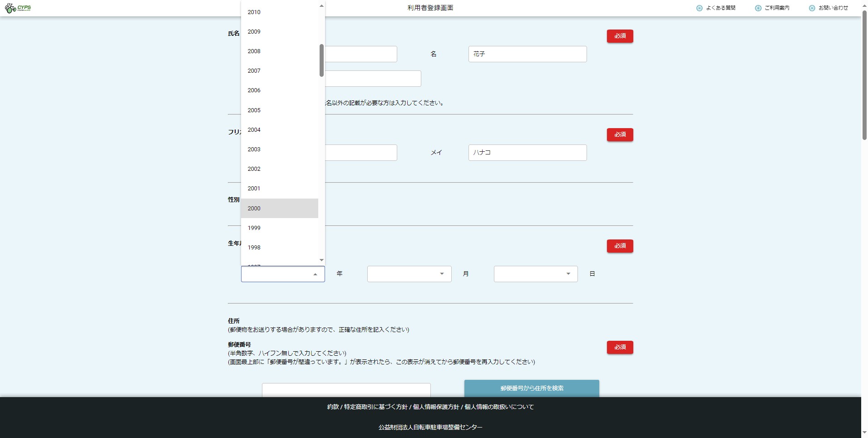Click the year list scroll-up arrow
The image size is (868, 438).
(x=321, y=6)
